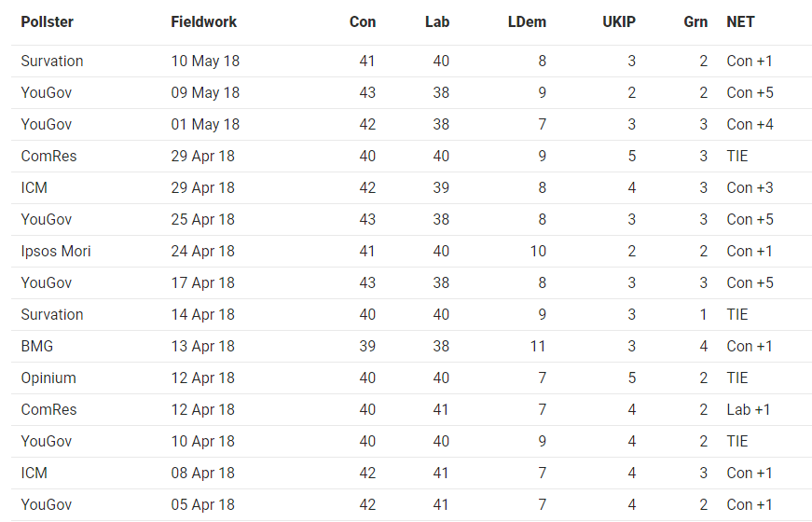Click the BMG pollster cell
The image size is (812, 522).
click(37, 346)
